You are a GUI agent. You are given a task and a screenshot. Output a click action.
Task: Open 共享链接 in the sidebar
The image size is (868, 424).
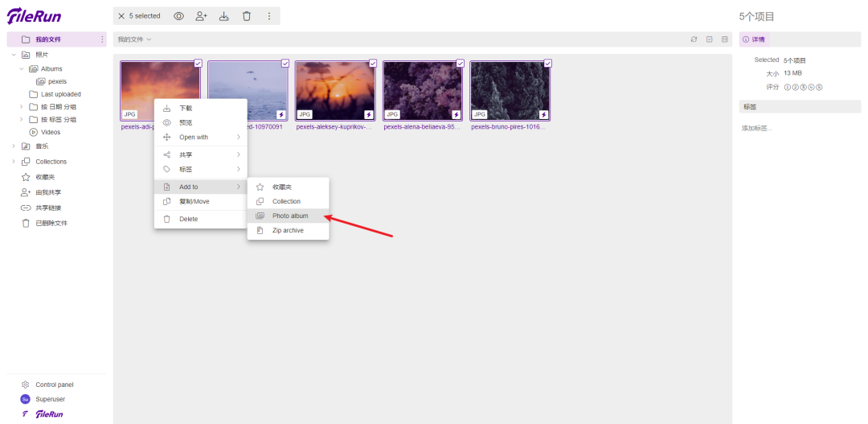tap(48, 208)
